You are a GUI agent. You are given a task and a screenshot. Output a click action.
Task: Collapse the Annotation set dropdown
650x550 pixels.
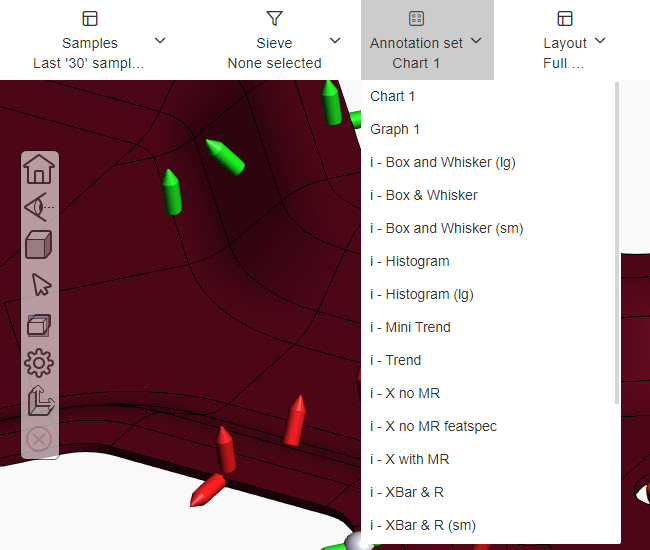(476, 41)
